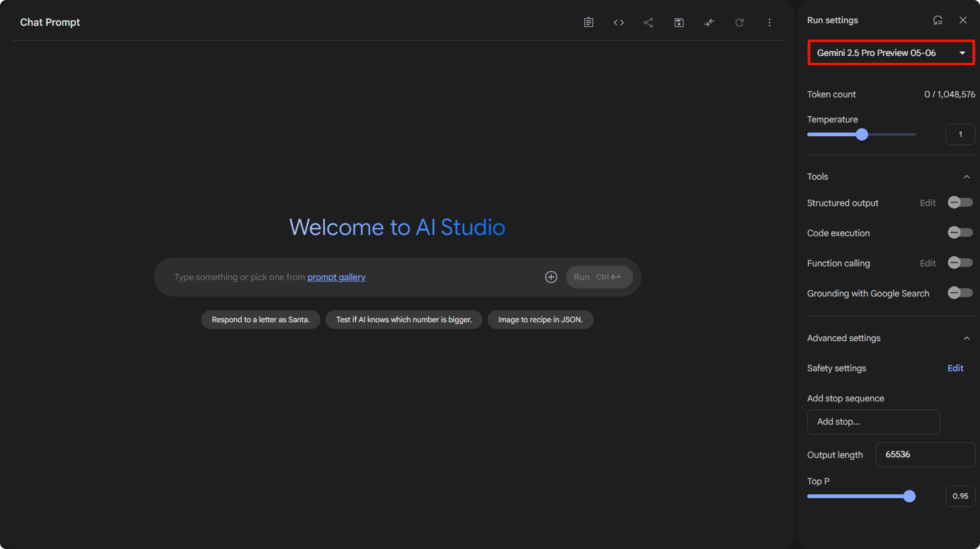This screenshot has width=980, height=549.
Task: Click the save prompt icon
Action: [679, 23]
